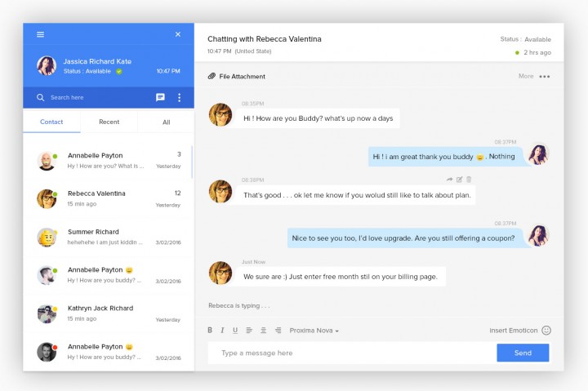588x391 pixels.
Task: Click the new message chat icon
Action: [160, 97]
